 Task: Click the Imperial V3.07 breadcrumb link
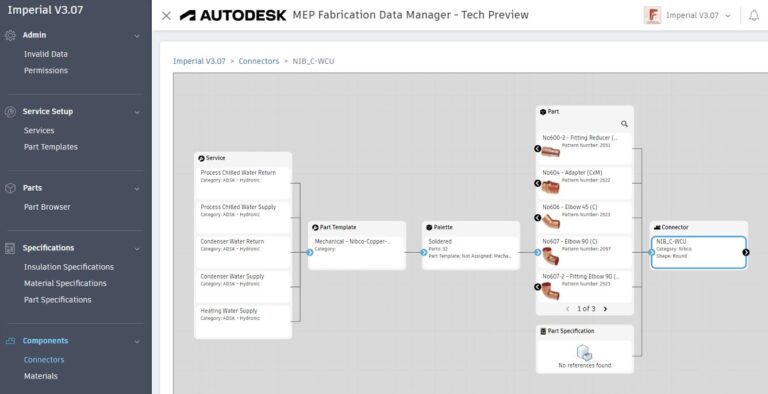coord(199,61)
